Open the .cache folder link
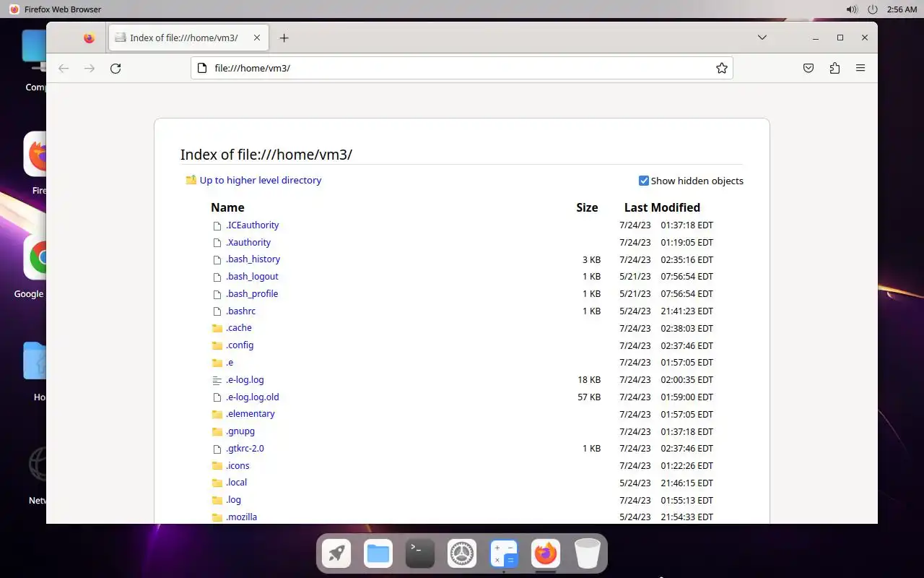The width and height of the screenshot is (924, 578). [x=239, y=327]
